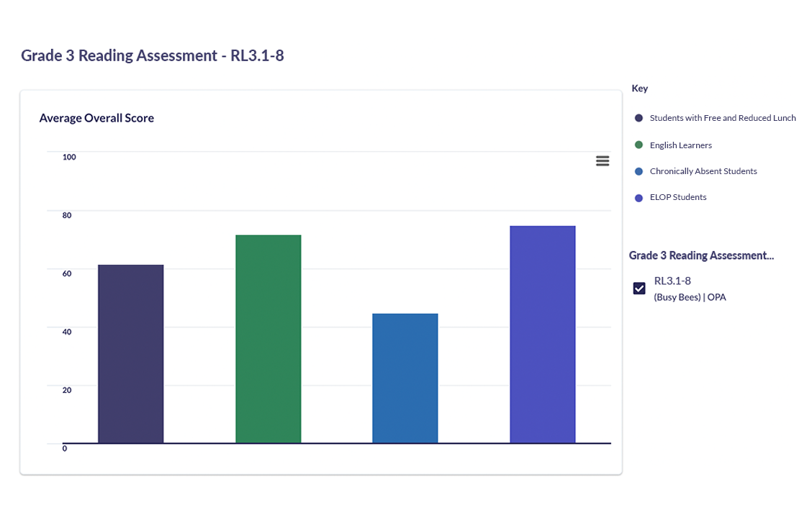Click the English Learners green legend dot
The width and height of the screenshot is (812, 518).
[x=639, y=145]
